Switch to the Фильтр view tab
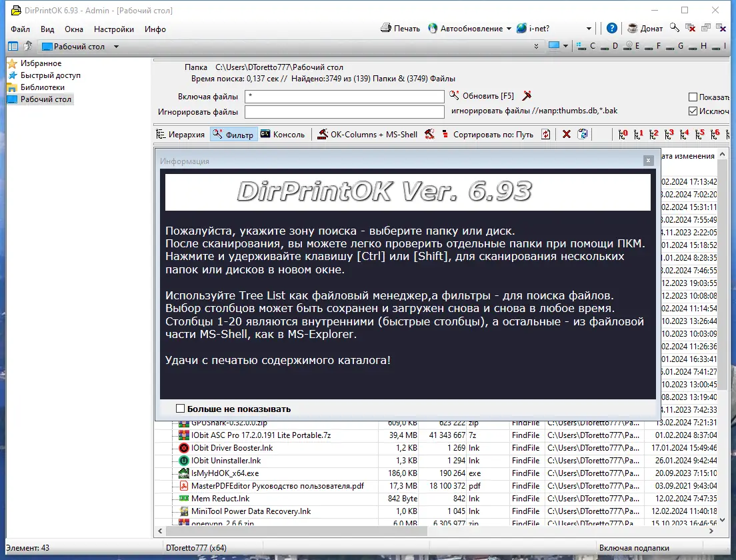The height and width of the screenshot is (560, 736). [x=233, y=135]
